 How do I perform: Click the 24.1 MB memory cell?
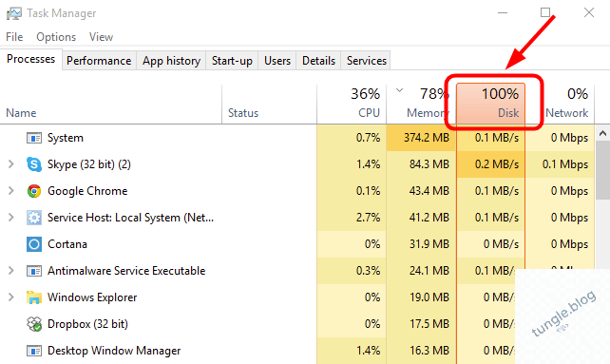[421, 271]
